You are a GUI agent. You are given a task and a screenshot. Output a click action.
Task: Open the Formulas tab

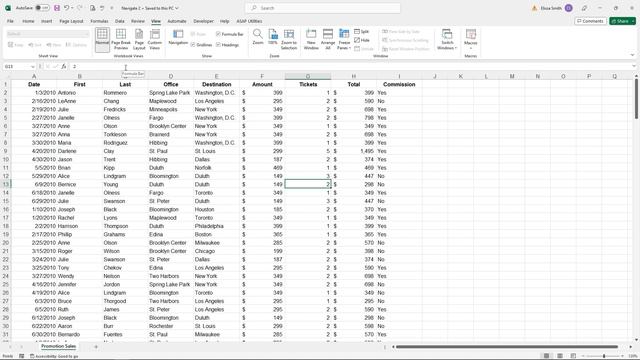[x=99, y=21]
